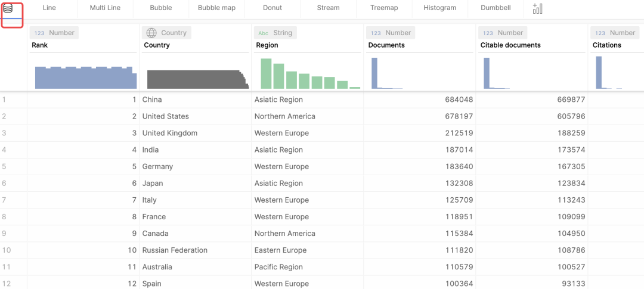Select the France country cell
Image resolution: width=644 pixels, height=289 pixels.
point(195,217)
